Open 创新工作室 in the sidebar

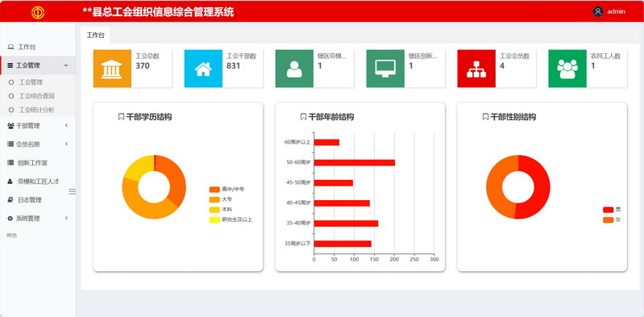pyautogui.click(x=32, y=163)
